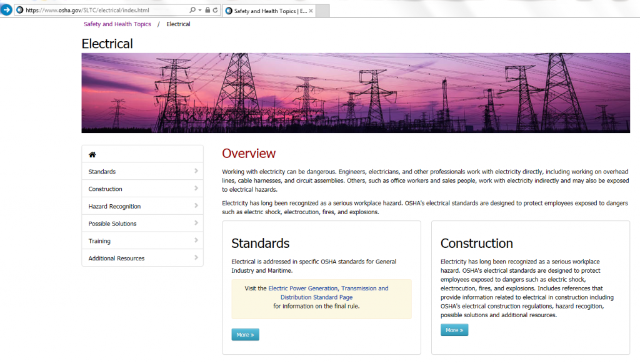Screen dimensions: 640x364
Task: Select Training in the sidebar menu
Action: pyautogui.click(x=99, y=241)
